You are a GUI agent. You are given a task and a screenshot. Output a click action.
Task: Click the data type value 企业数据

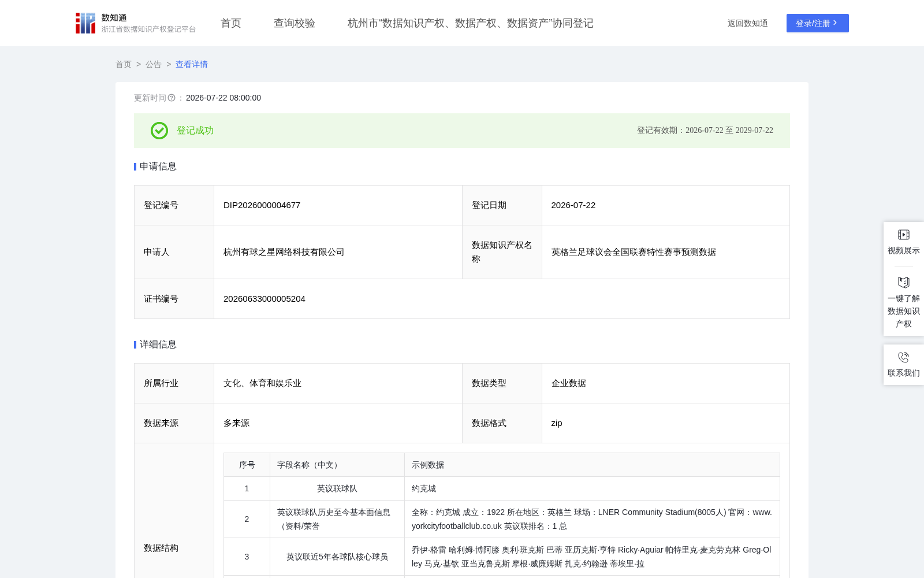[569, 383]
